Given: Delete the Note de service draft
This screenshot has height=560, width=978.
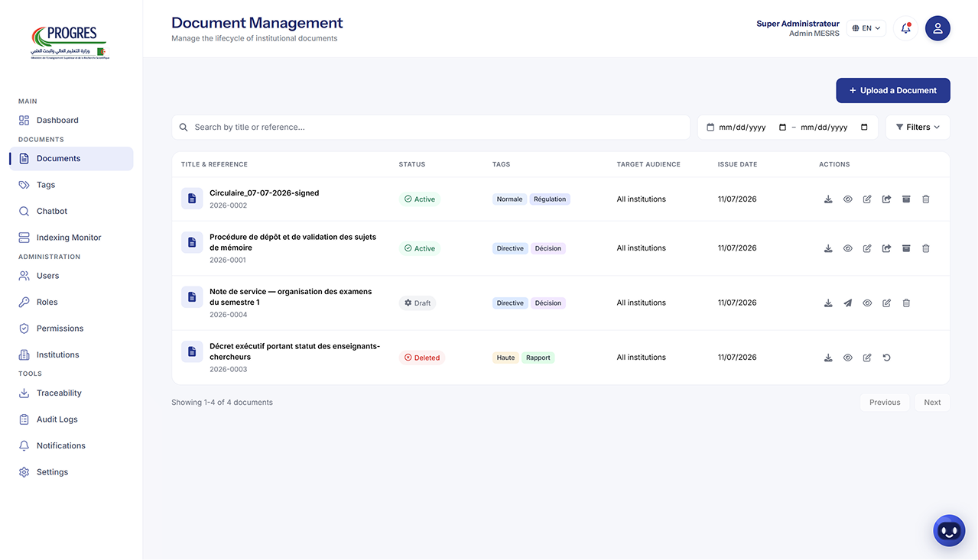Looking at the screenshot, I should (906, 303).
